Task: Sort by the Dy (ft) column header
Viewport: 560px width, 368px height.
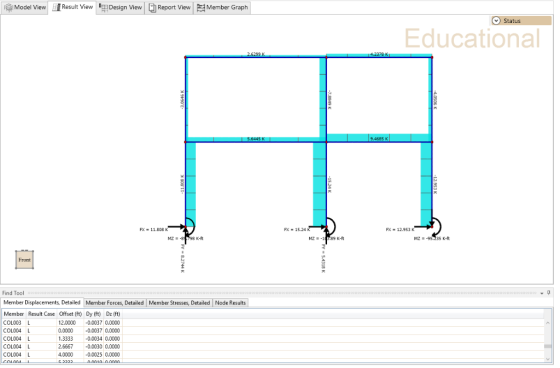Action: (x=94, y=314)
